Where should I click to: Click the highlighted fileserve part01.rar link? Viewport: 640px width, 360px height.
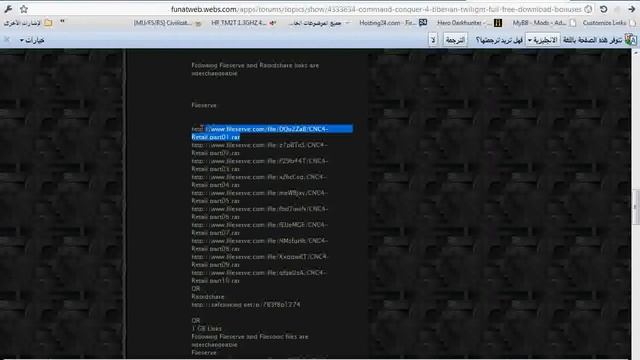[x=272, y=133]
